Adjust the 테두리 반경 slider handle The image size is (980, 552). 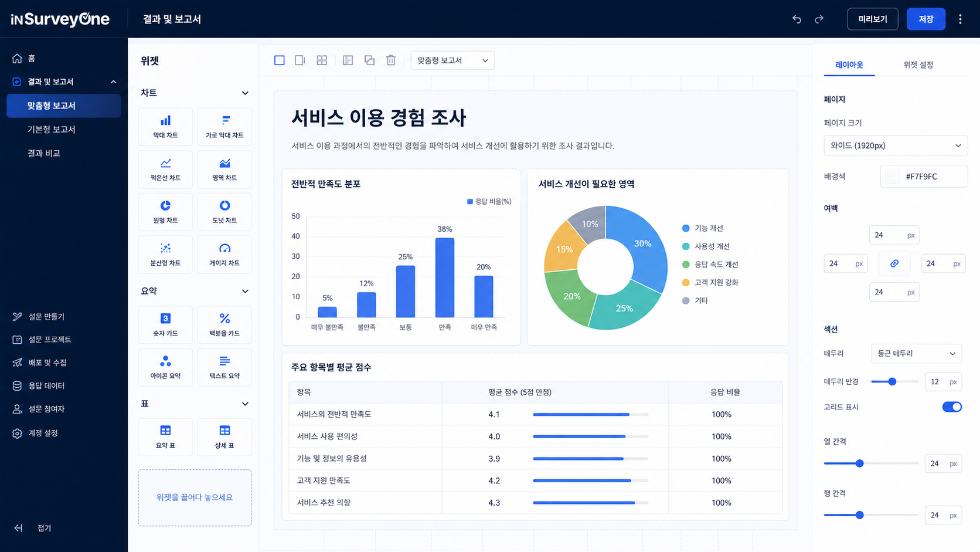tap(892, 381)
